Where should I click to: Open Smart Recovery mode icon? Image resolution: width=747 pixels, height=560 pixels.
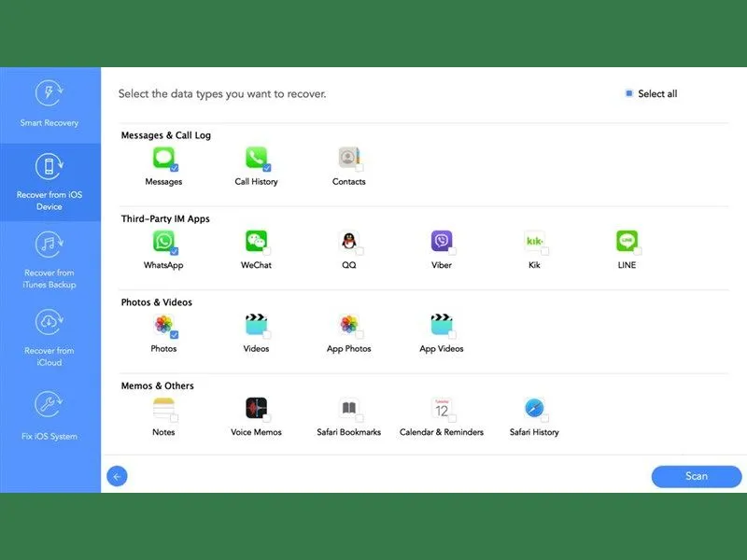click(x=49, y=92)
